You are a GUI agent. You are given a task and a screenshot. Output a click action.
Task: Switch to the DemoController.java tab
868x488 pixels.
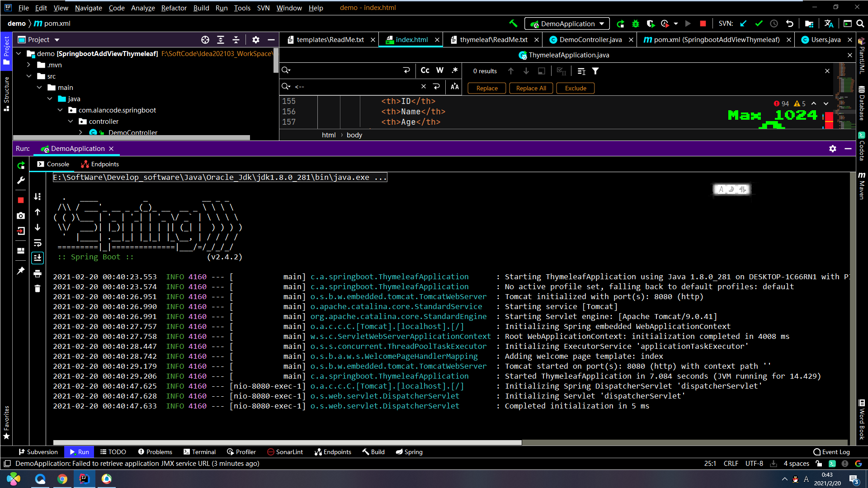[x=590, y=40]
